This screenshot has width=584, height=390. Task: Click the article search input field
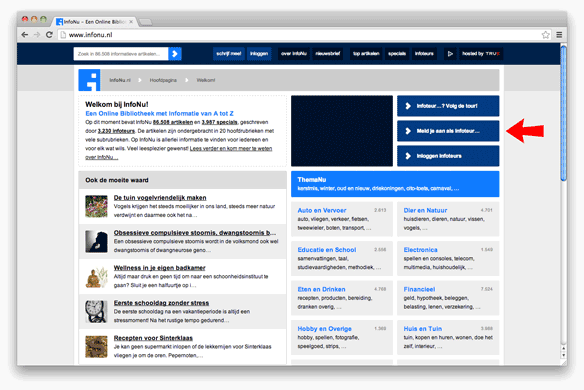[121, 54]
